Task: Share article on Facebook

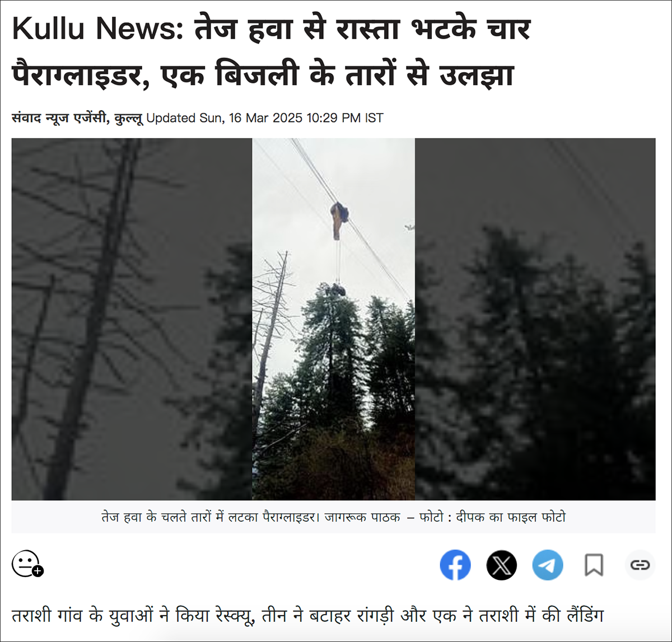Action: click(455, 565)
